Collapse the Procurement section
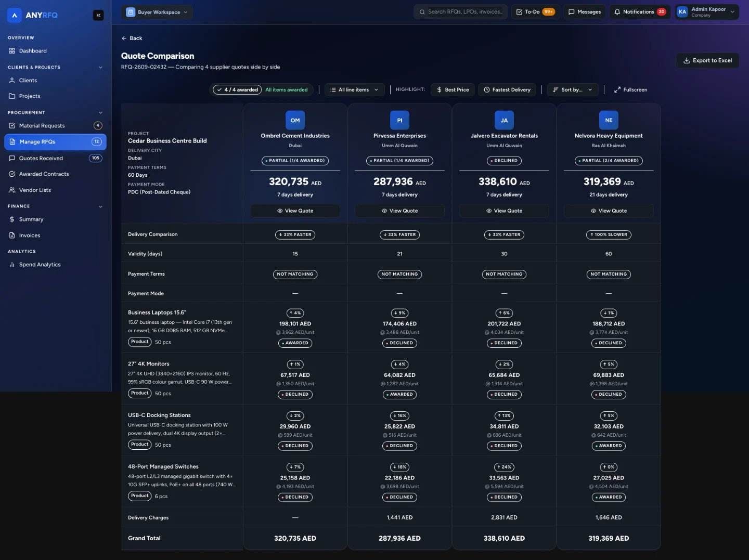The height and width of the screenshot is (560, 749). pos(100,113)
